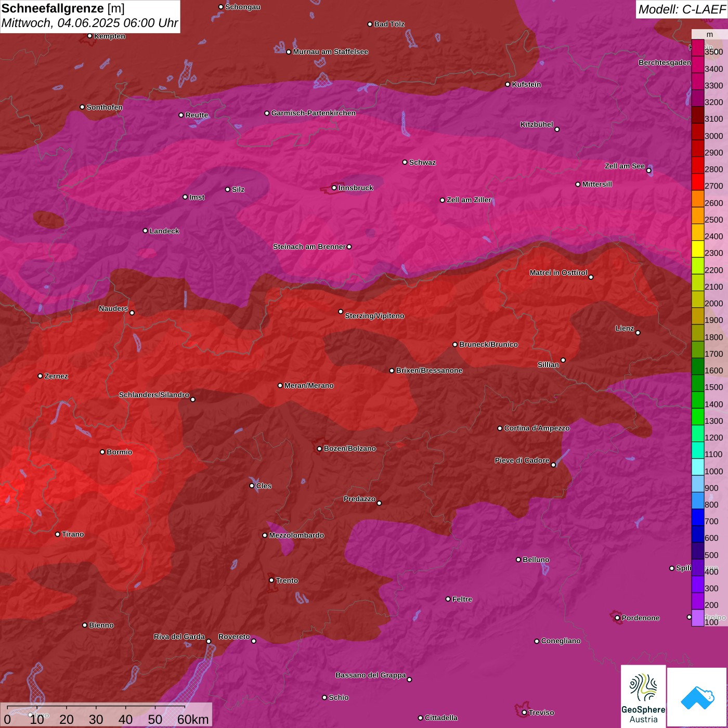Click the Sillian location dot
Image resolution: width=728 pixels, height=728 pixels.
click(x=563, y=360)
